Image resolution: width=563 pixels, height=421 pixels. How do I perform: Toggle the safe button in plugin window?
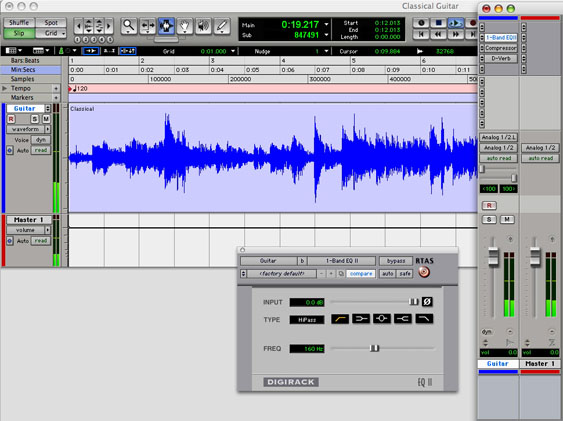tap(405, 274)
